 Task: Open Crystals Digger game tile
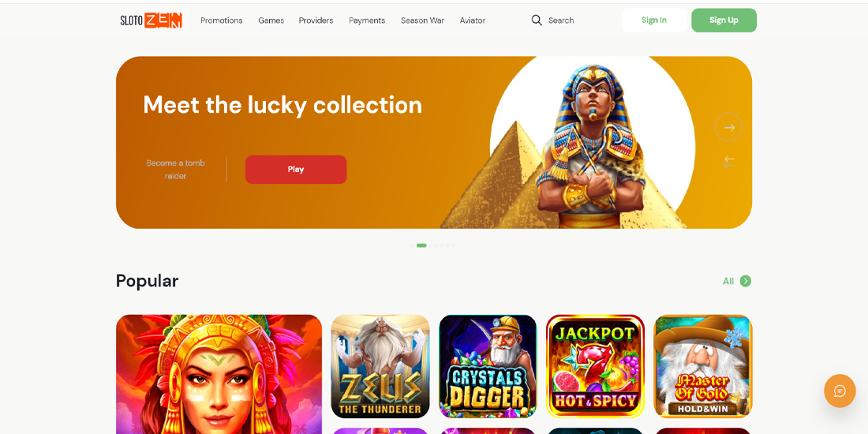[x=488, y=366]
